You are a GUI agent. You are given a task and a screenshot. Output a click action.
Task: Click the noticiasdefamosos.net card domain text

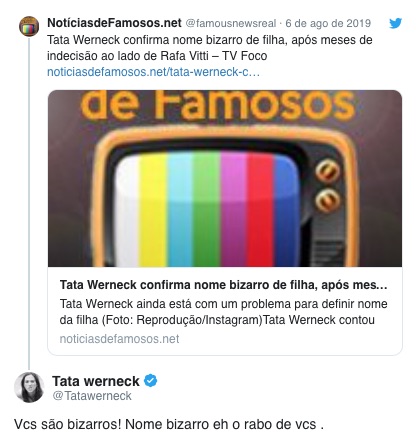click(x=119, y=339)
